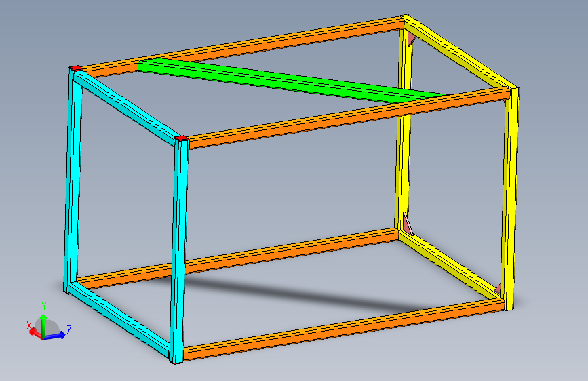
Task: Click the blue Z axis arrow of the triad
Action: point(55,336)
